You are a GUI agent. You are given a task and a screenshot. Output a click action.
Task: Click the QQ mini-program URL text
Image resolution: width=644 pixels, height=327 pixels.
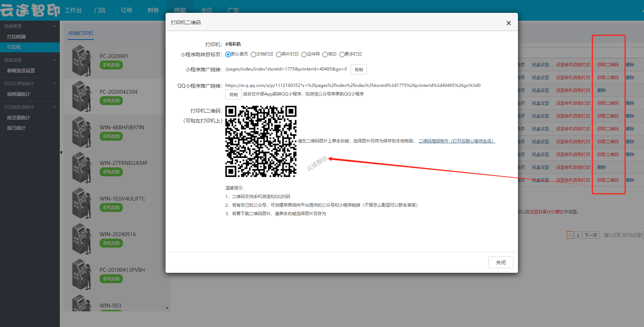[x=353, y=85]
